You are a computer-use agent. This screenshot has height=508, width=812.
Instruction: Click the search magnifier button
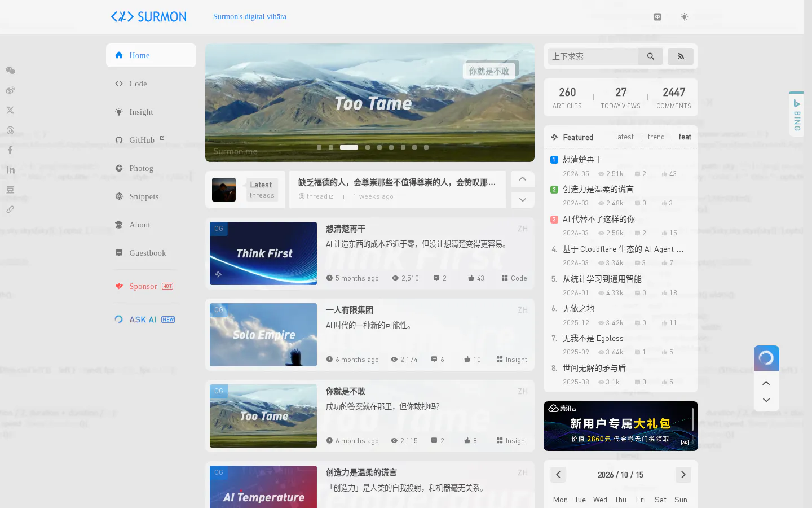pos(651,56)
